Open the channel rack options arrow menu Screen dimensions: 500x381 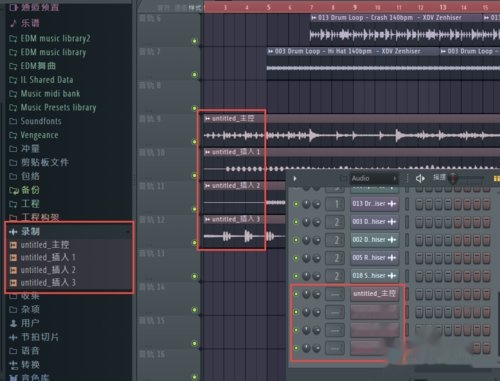tap(295, 179)
